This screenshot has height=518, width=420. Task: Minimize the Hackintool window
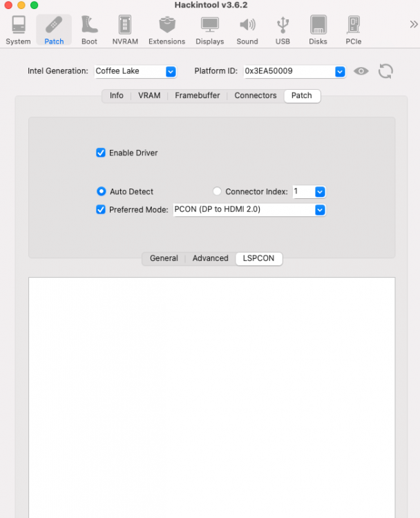pos(21,5)
